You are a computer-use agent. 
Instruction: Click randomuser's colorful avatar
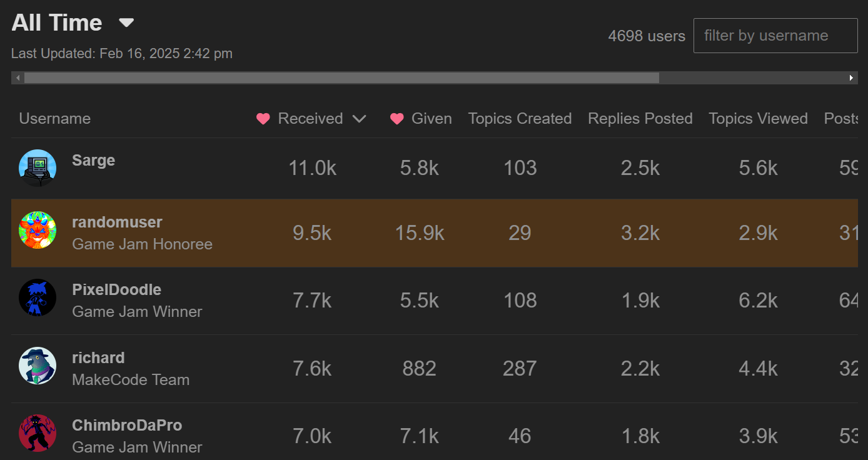coord(38,230)
